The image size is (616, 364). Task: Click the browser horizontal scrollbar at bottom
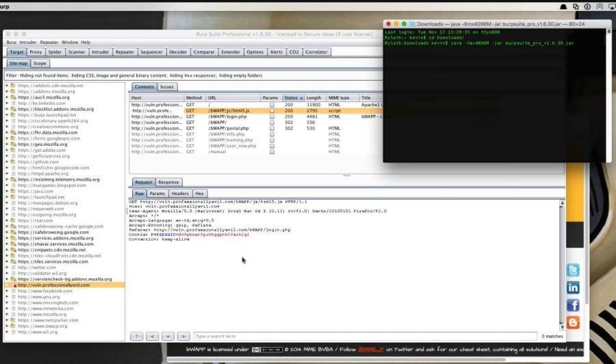(336, 359)
